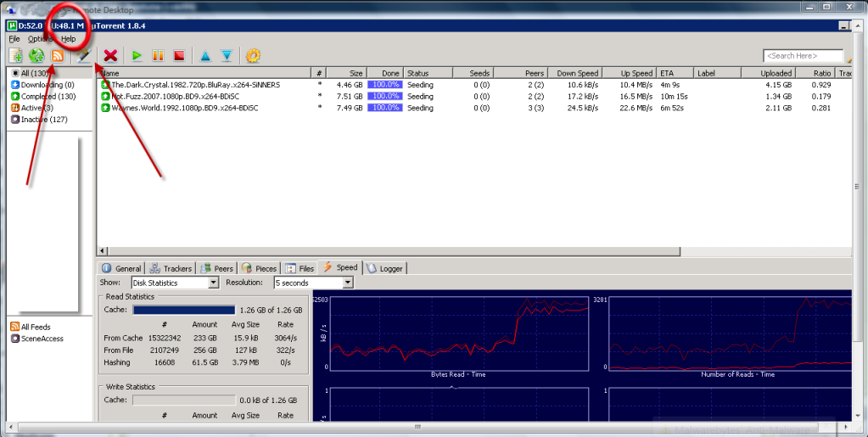Click the Create New Torrent wand icon
Viewport: 868px width, 437px height.
tap(83, 55)
